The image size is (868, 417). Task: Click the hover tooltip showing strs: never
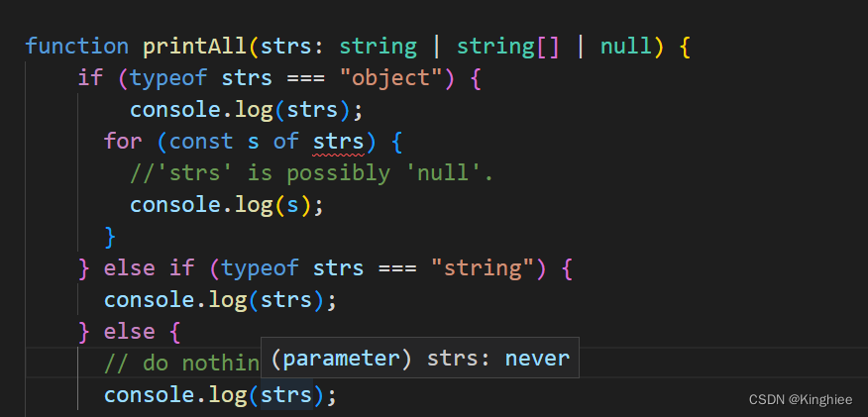[x=420, y=358]
